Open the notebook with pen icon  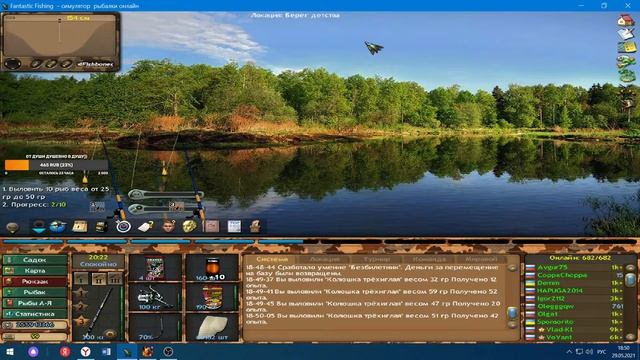(625, 33)
